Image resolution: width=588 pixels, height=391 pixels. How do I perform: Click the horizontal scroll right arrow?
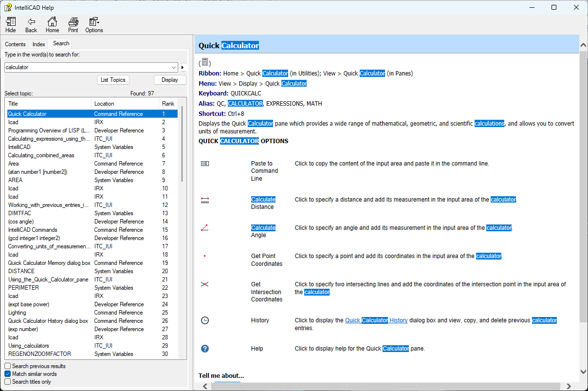(569, 386)
